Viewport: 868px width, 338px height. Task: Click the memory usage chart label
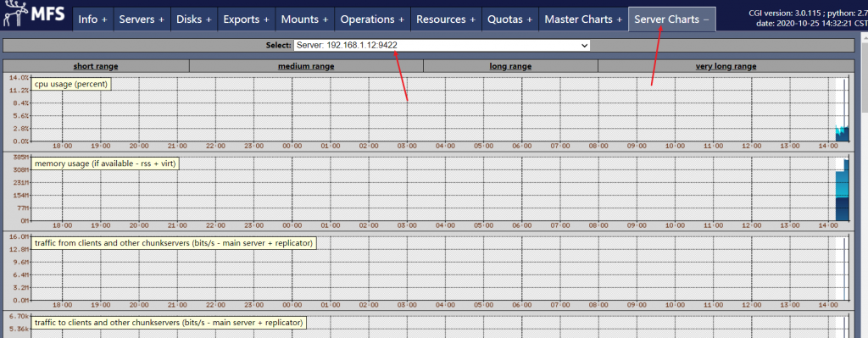point(105,163)
